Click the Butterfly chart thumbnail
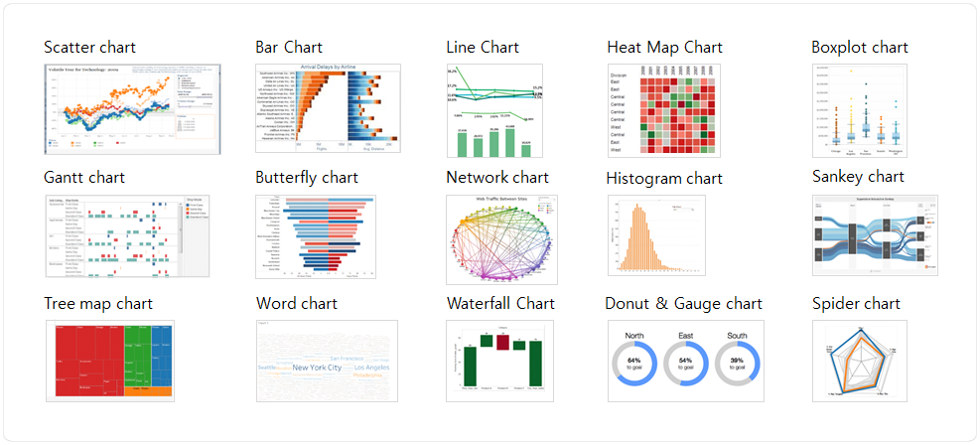This screenshot has width=980, height=445. [316, 236]
